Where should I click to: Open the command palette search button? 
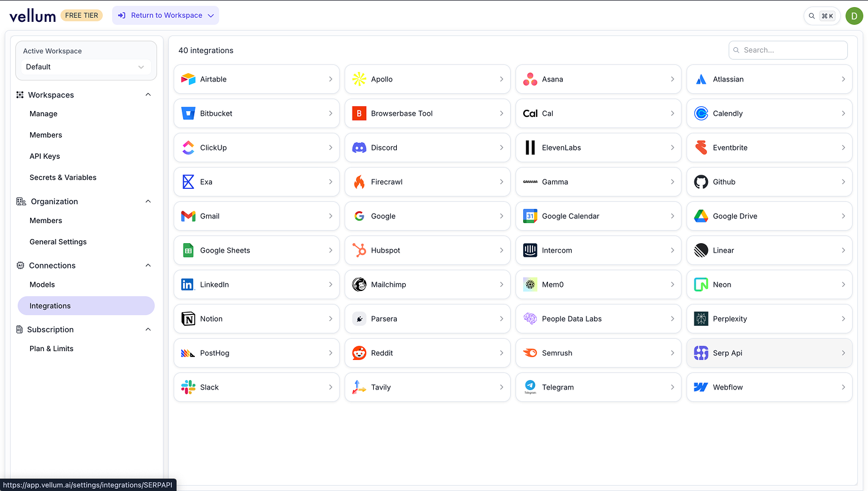(821, 16)
